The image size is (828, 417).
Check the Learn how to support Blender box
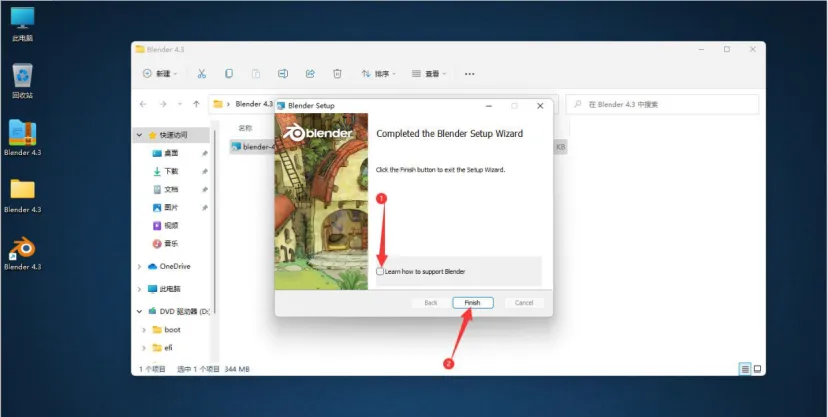pos(380,271)
